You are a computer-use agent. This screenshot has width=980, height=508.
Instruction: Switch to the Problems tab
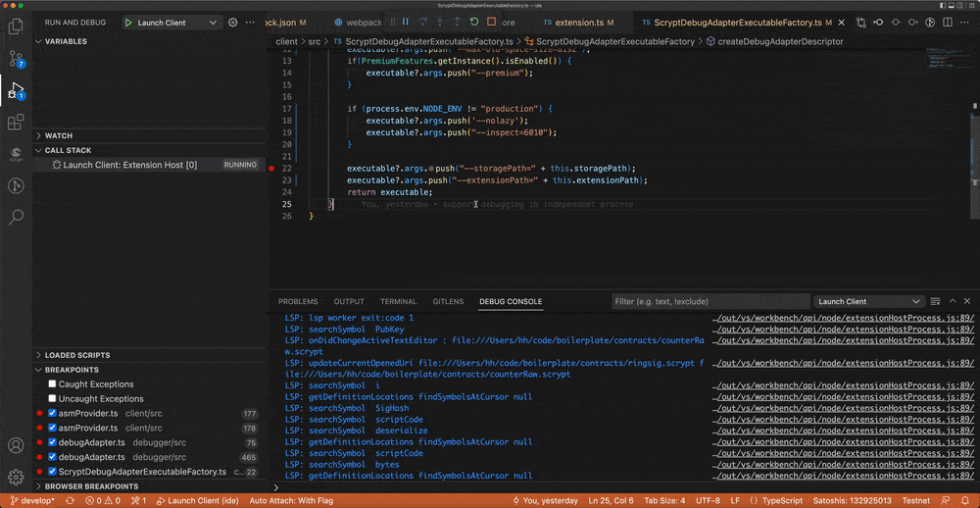tap(298, 301)
